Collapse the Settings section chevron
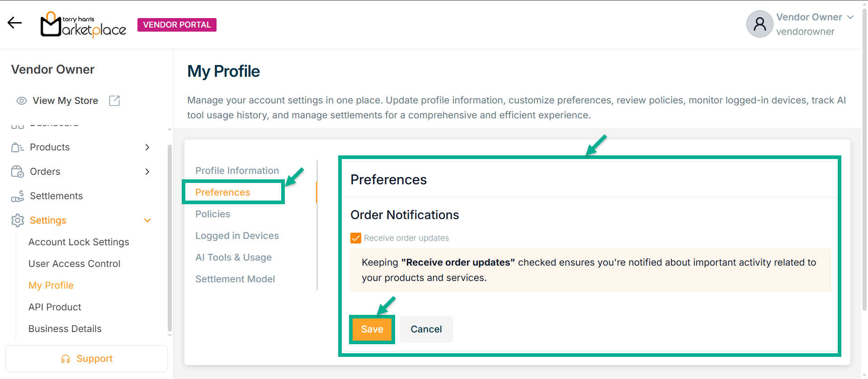This screenshot has height=379, width=868. click(147, 220)
